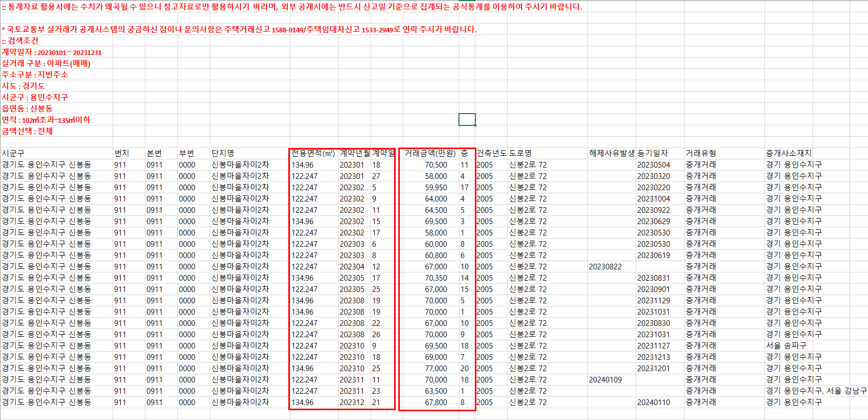Click the registration date 20230320
Screen dimensions: 868x420
coord(660,176)
